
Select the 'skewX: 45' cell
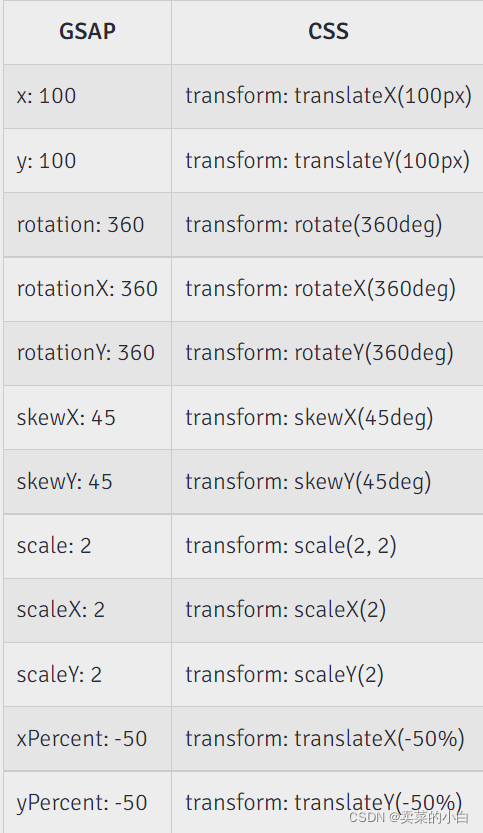pyautogui.click(x=87, y=418)
